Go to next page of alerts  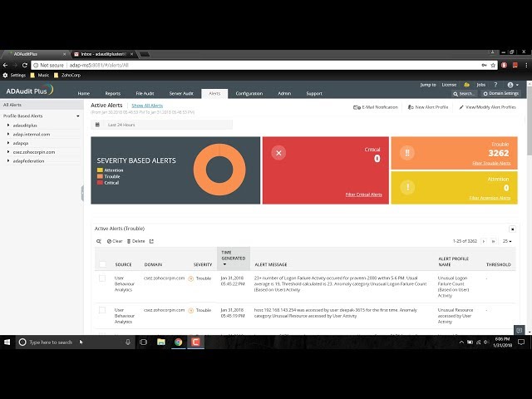coord(484,241)
